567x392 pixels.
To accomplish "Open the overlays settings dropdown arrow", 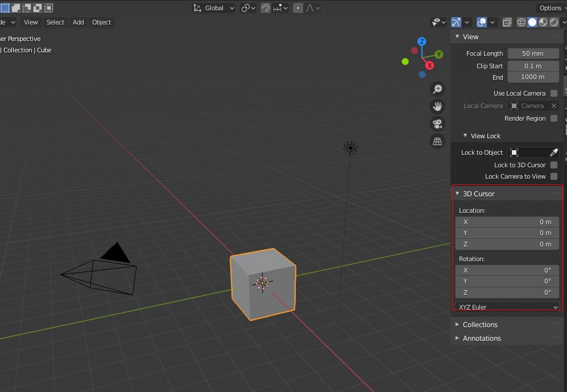I will tap(492, 22).
